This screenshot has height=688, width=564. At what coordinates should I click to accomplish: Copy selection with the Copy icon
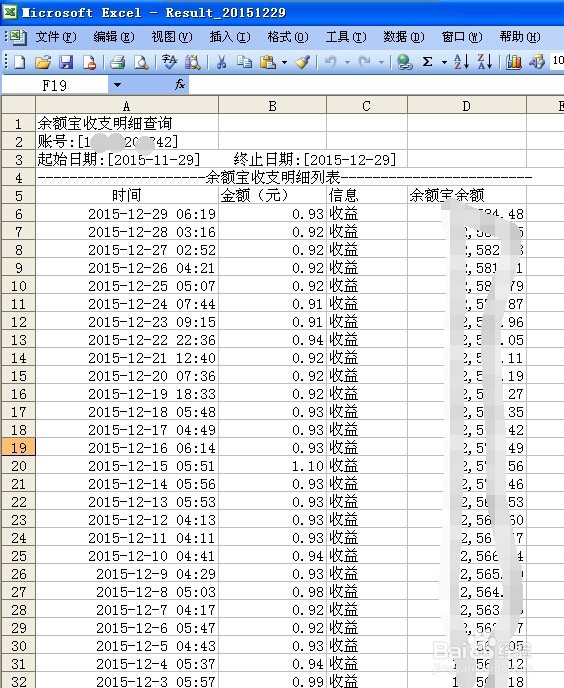tap(244, 62)
